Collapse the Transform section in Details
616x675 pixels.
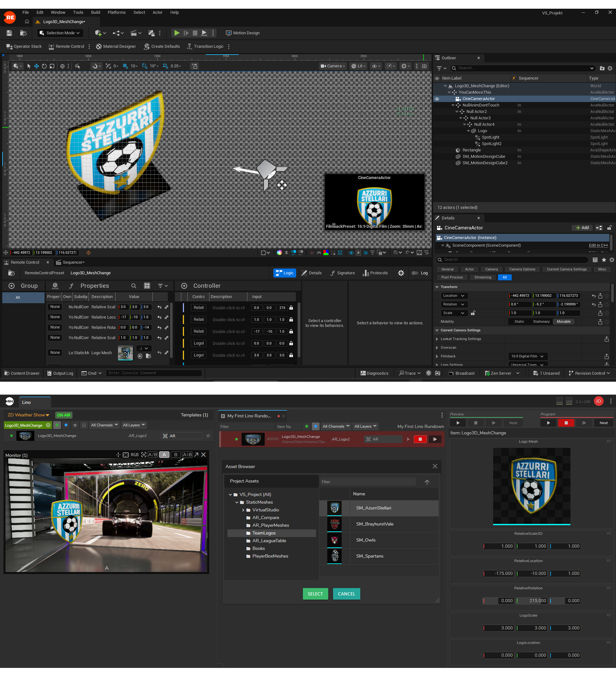click(x=437, y=287)
